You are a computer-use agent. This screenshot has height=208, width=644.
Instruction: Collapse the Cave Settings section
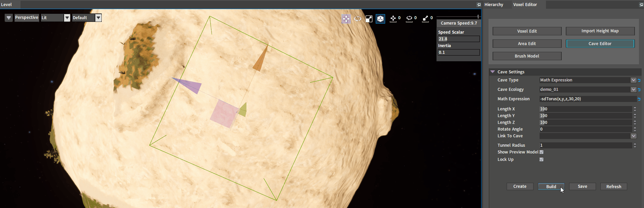tap(493, 72)
